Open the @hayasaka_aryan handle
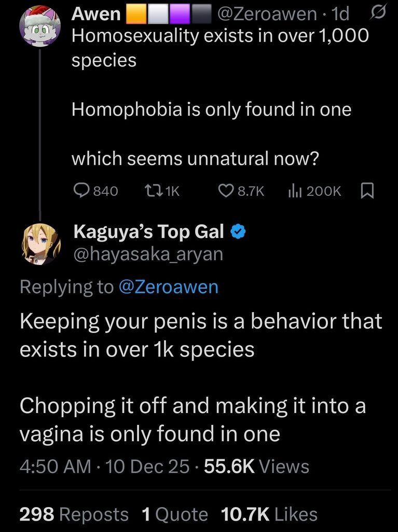 148,254
